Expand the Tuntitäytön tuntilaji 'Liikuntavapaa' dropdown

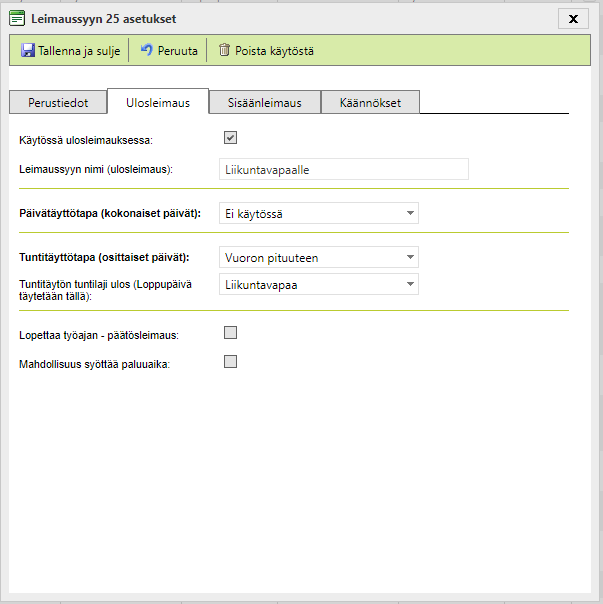(x=318, y=285)
